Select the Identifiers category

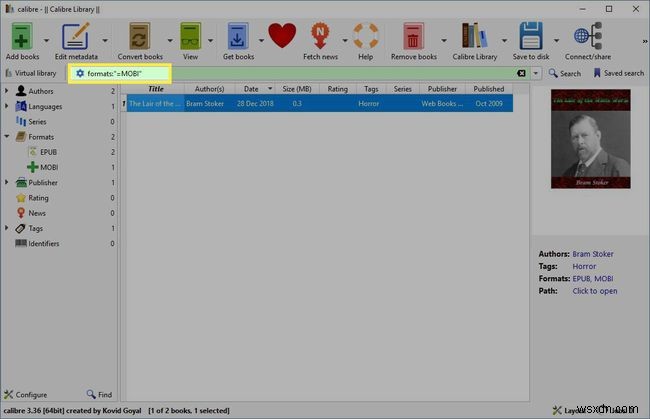click(x=44, y=244)
